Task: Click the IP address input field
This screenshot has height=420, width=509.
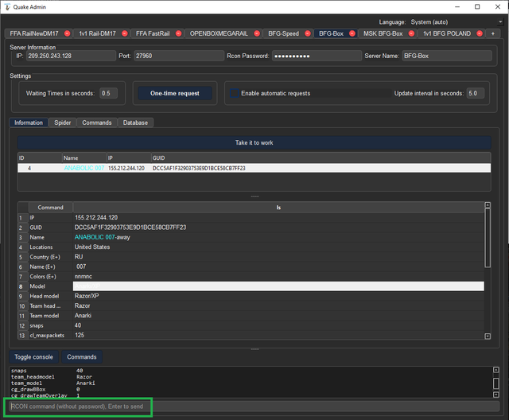Action: (71, 56)
